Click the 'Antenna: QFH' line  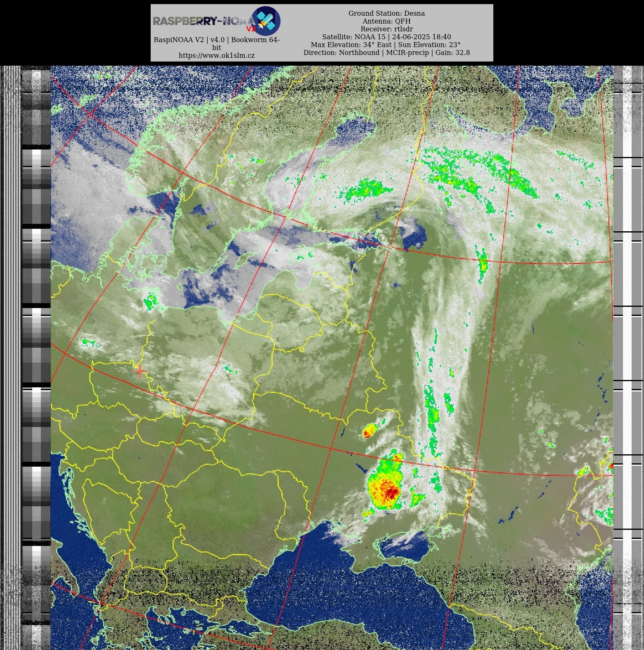(386, 21)
